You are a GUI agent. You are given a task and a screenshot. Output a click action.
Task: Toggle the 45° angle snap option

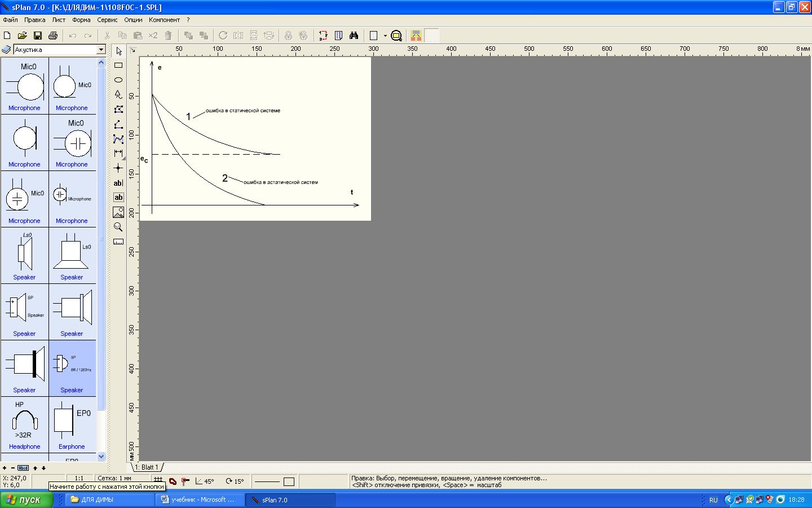click(205, 481)
